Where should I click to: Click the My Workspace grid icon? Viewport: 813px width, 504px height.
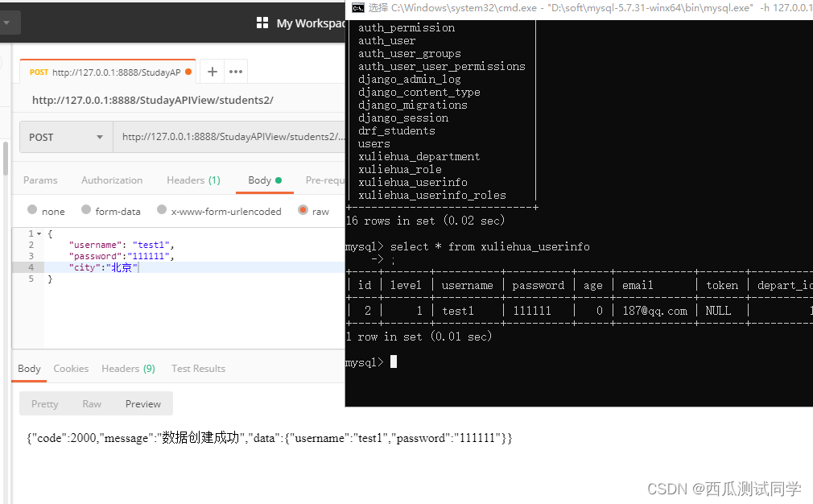click(x=262, y=23)
